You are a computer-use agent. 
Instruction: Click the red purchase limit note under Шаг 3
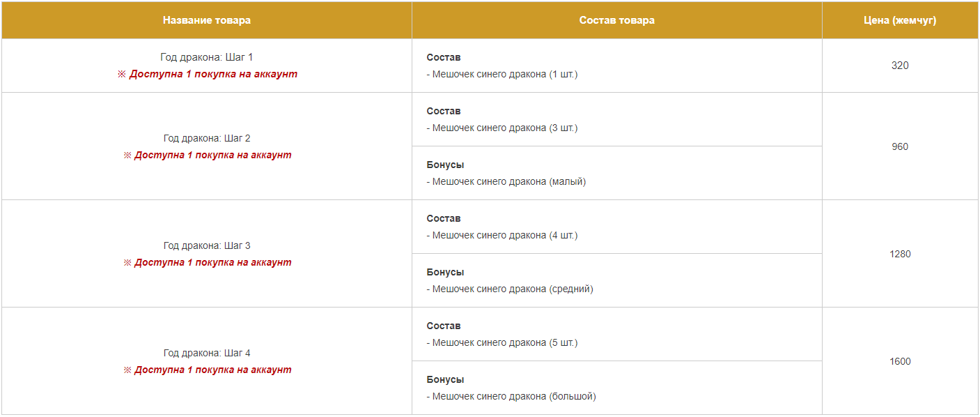tap(207, 262)
